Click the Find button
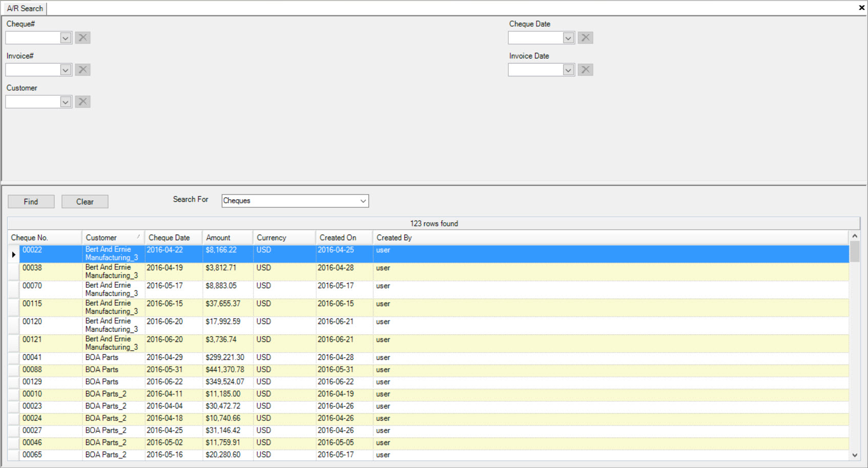This screenshot has height=468, width=868. (x=31, y=202)
